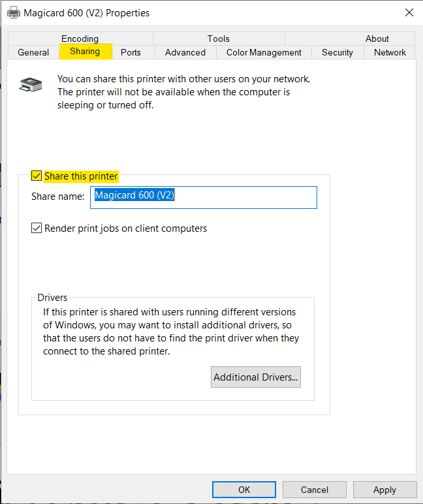Image resolution: width=423 pixels, height=504 pixels.
Task: View the Network tab
Action: click(x=390, y=52)
